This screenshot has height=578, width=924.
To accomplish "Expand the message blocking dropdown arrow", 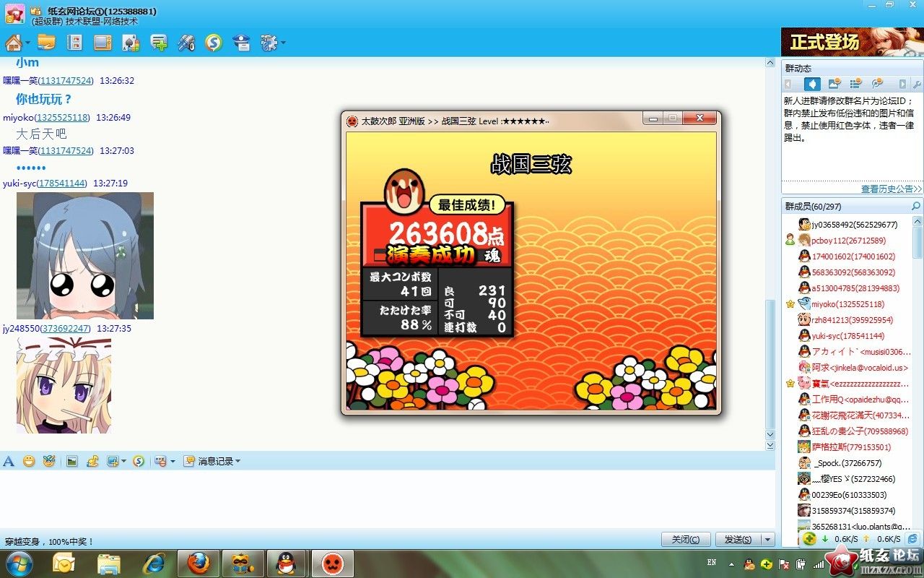I will tap(173, 461).
